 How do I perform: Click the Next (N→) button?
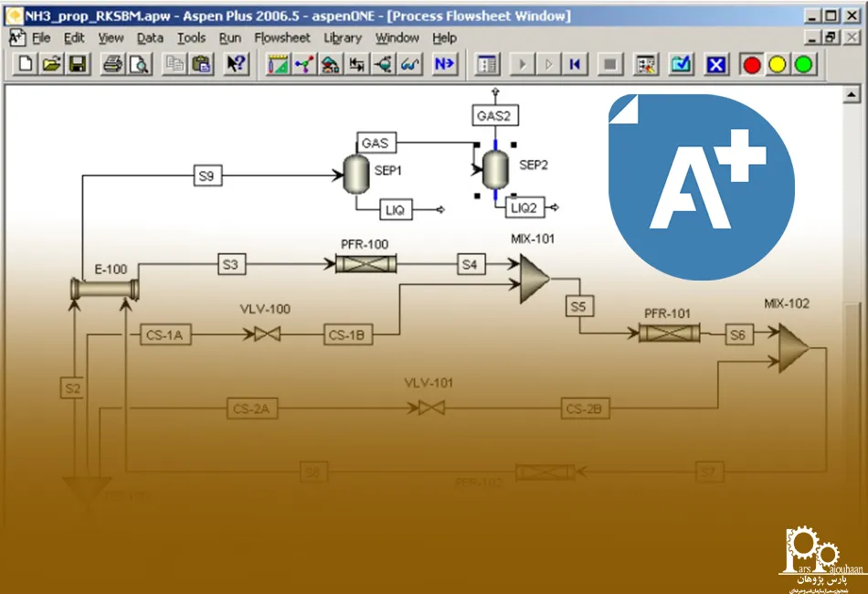click(x=445, y=65)
